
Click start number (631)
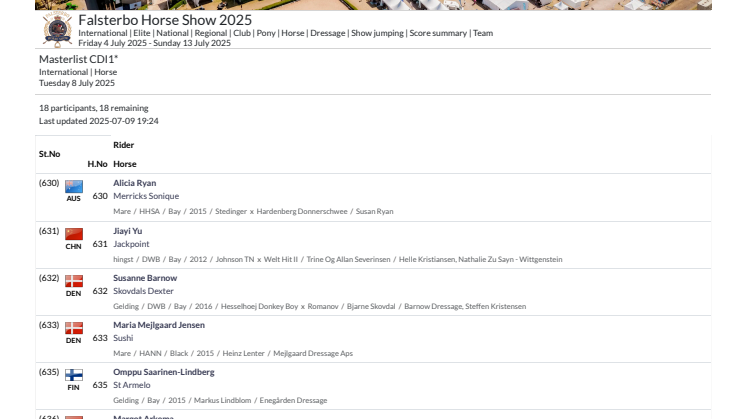click(49, 231)
